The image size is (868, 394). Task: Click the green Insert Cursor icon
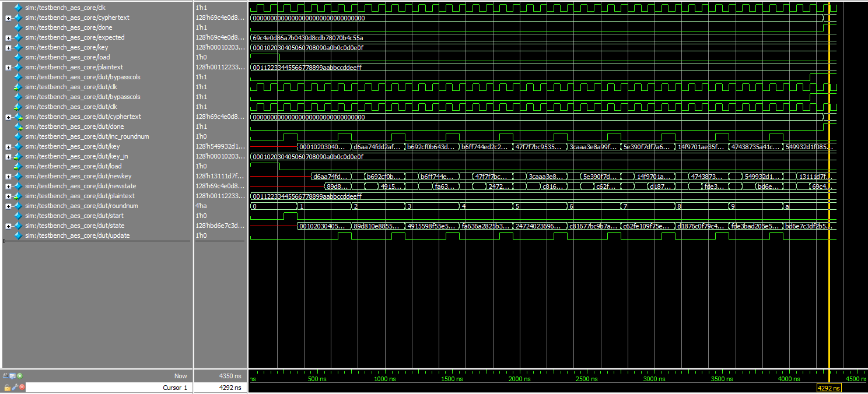pos(20,376)
